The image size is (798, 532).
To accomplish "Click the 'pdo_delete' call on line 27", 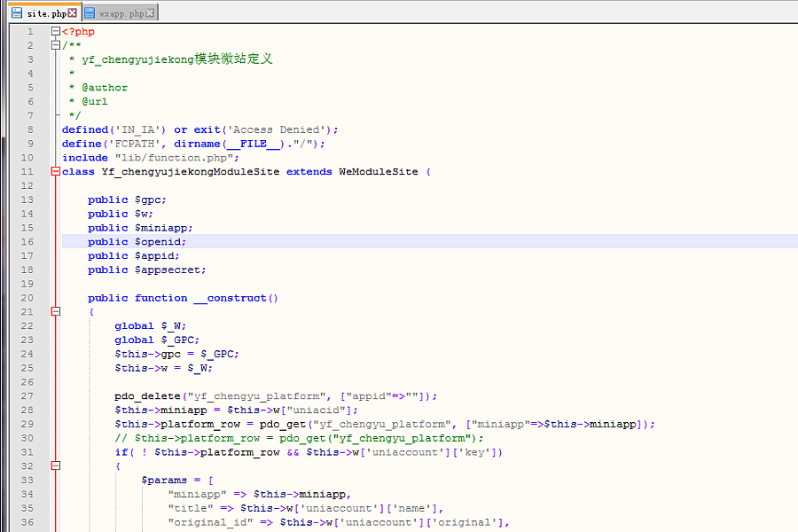I will click(x=147, y=396).
